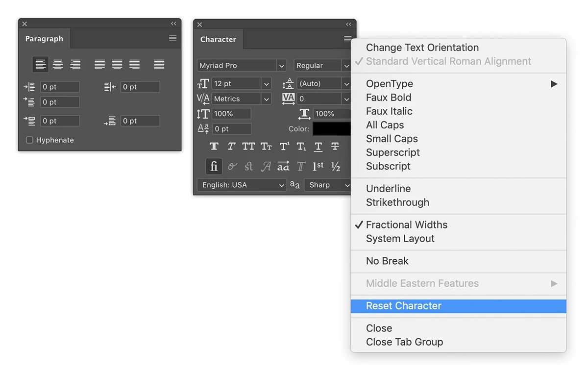Select the Paragraph tab

44,39
